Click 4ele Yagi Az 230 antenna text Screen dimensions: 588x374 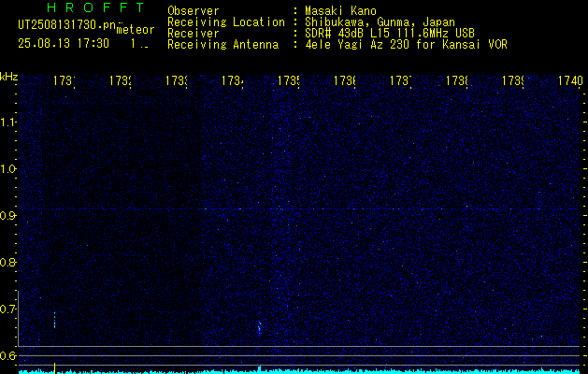point(406,45)
